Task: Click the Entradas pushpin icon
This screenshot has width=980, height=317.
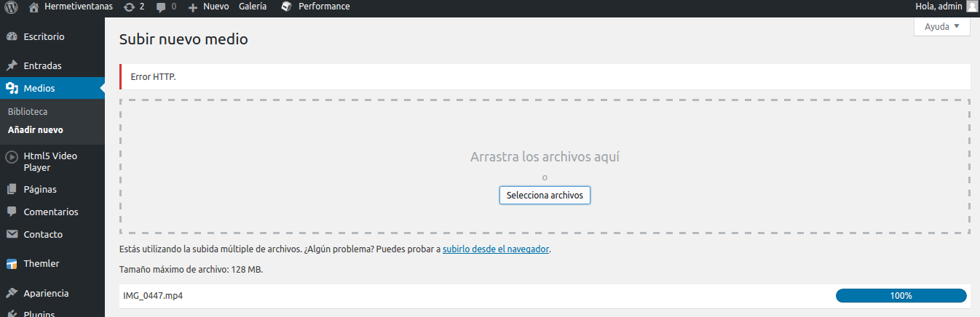Action: click(12, 65)
